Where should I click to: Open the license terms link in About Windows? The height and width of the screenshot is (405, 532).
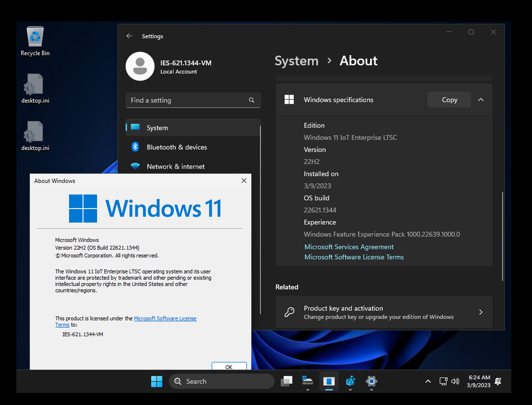point(165,318)
